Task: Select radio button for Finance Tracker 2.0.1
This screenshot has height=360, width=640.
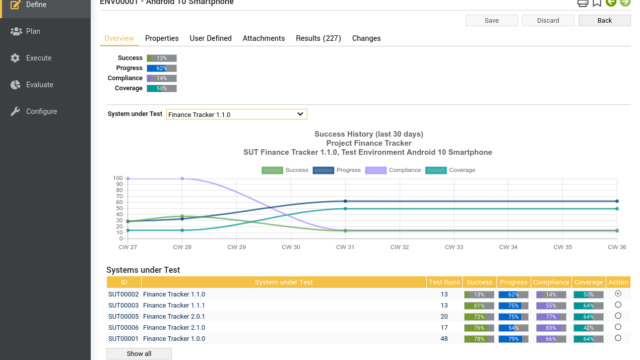Action: [x=618, y=316]
